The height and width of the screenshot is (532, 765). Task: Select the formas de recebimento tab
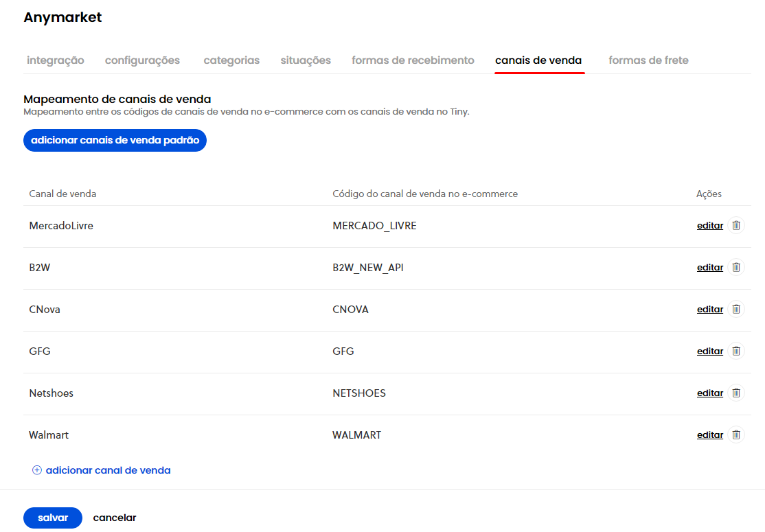pos(413,60)
